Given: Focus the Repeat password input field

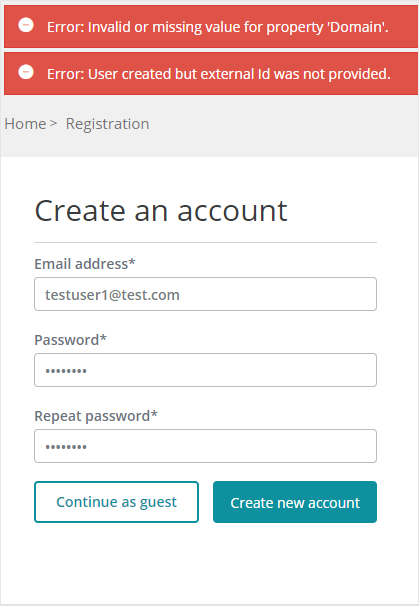Looking at the screenshot, I should click(205, 446).
